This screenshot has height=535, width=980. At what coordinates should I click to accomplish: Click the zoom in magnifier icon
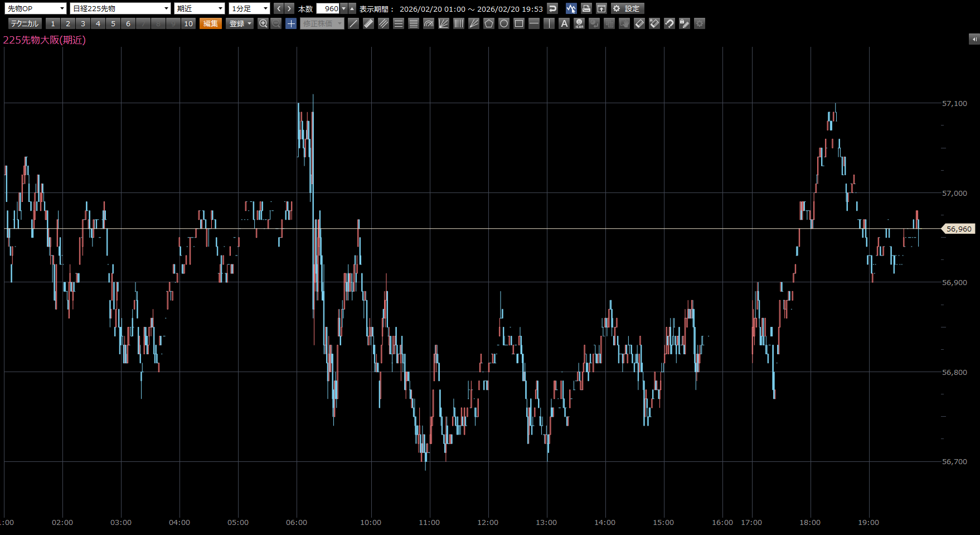[263, 23]
